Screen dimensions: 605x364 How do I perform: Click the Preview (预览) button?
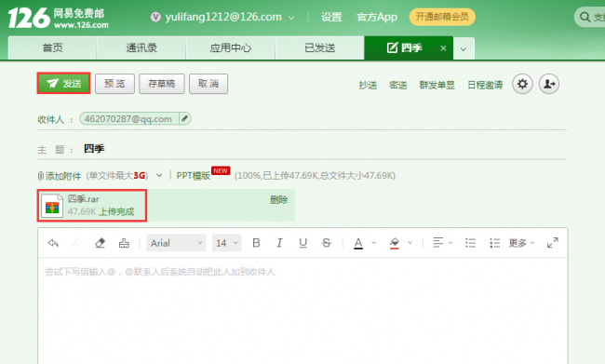point(114,84)
